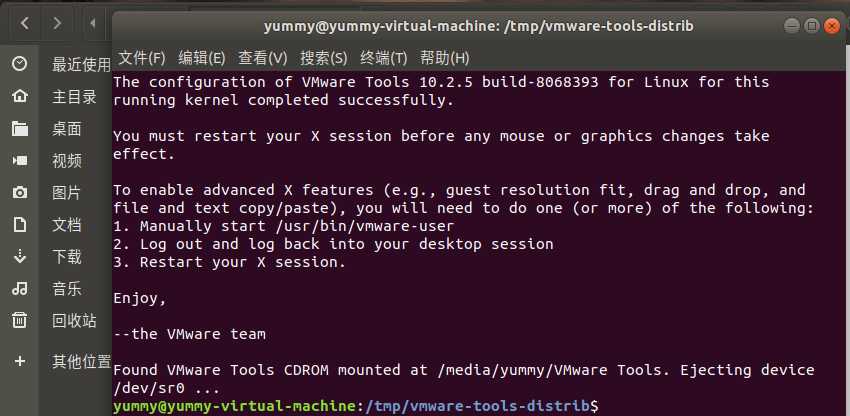
Task: Go back with the file manager back arrow
Action: point(24,23)
